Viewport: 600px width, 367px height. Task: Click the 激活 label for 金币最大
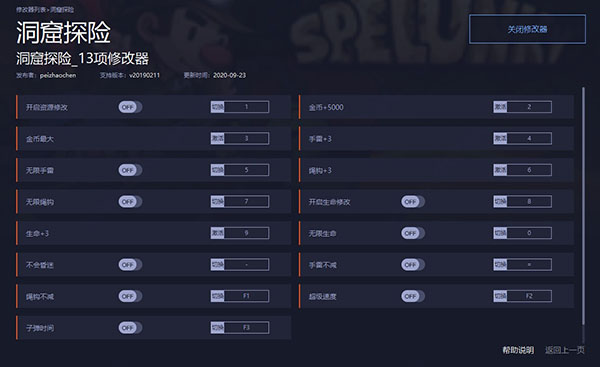(217, 138)
